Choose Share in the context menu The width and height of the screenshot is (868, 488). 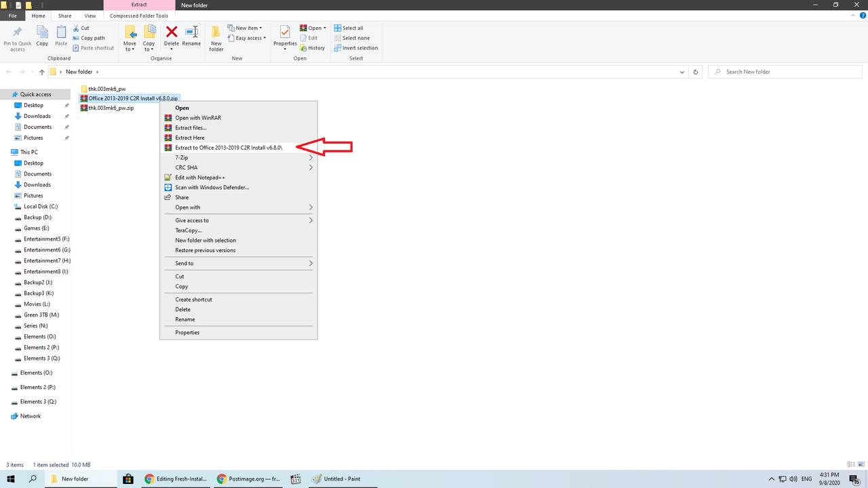coord(239,197)
